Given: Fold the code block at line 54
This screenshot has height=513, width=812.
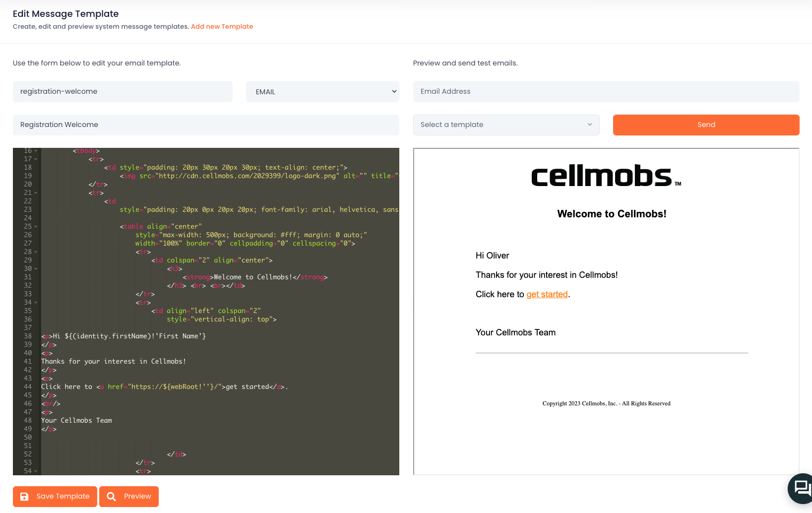Looking at the screenshot, I should click(36, 471).
